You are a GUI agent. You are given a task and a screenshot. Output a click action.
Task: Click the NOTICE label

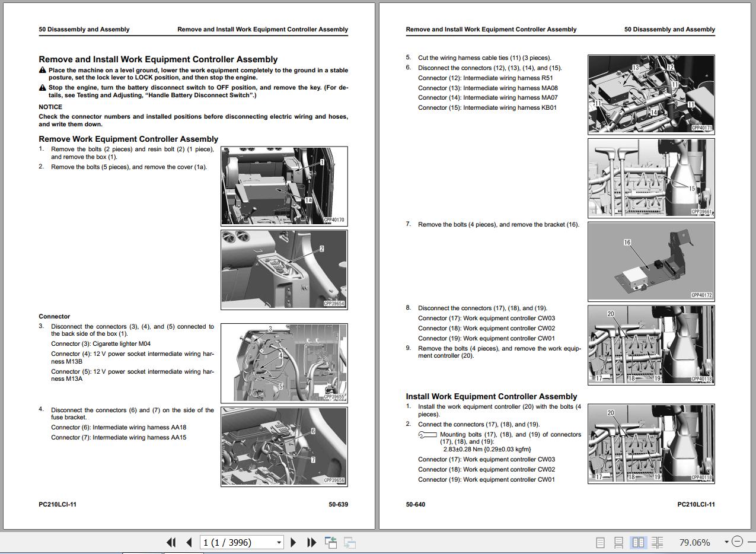tap(50, 107)
